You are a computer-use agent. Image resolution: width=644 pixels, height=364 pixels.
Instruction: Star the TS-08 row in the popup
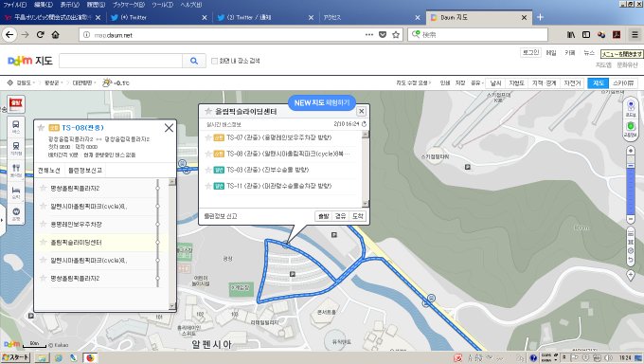click(208, 154)
